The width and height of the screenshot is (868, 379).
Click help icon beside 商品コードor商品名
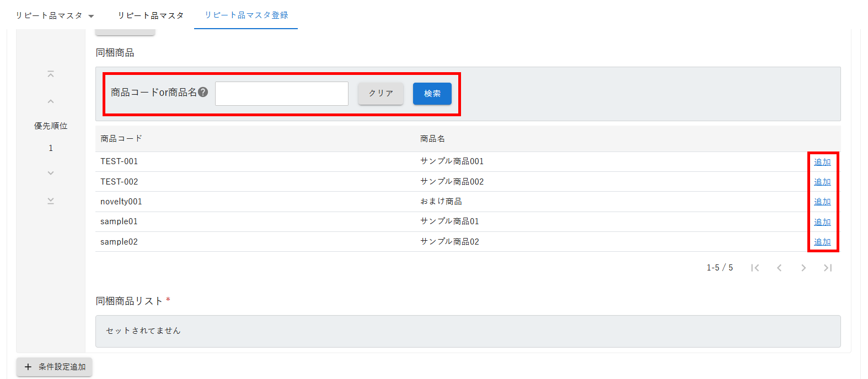coord(203,93)
